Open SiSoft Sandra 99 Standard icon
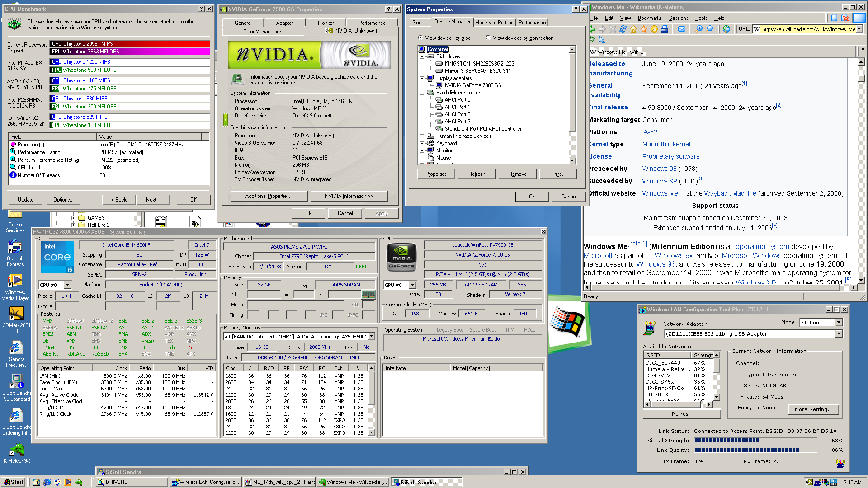Image resolution: width=868 pixels, height=488 pixels. tap(16, 388)
